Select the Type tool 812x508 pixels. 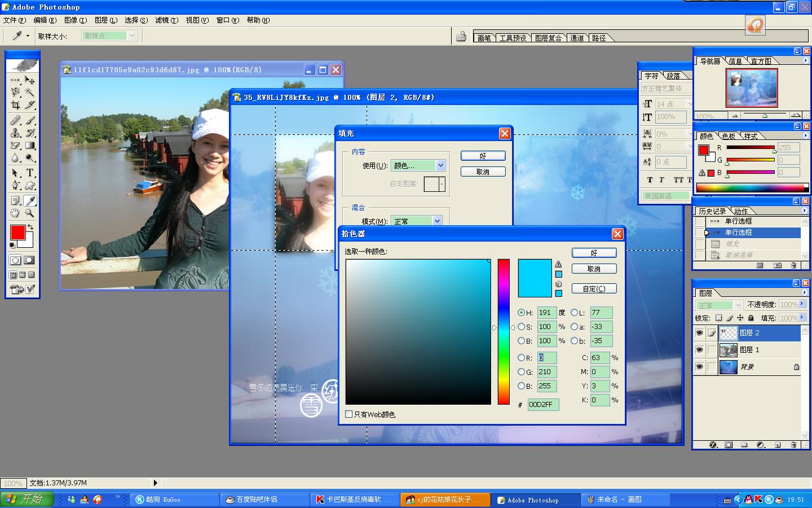[30, 173]
